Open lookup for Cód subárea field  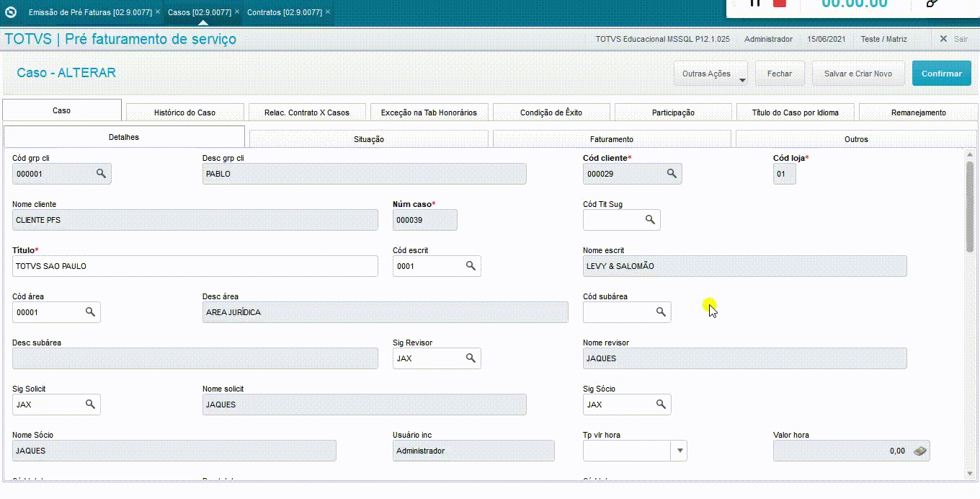tap(661, 312)
